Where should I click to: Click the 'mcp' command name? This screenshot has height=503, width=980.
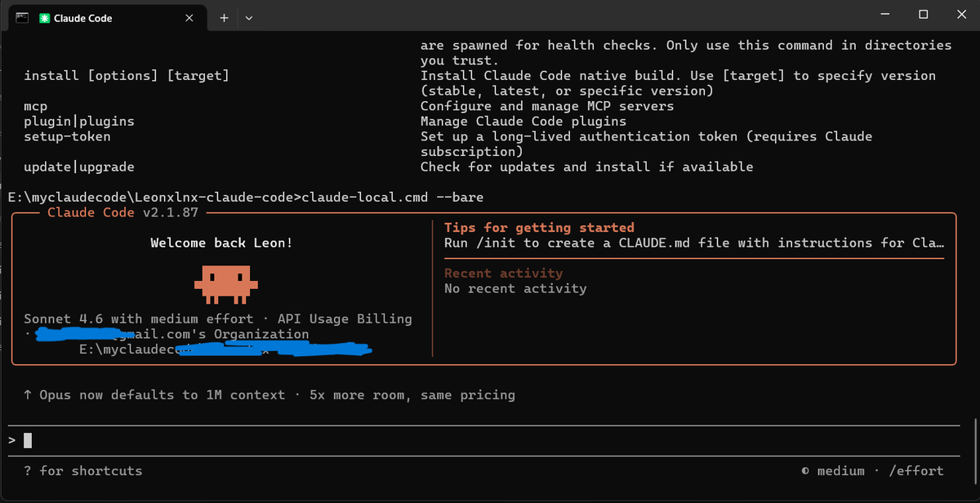[x=36, y=106]
